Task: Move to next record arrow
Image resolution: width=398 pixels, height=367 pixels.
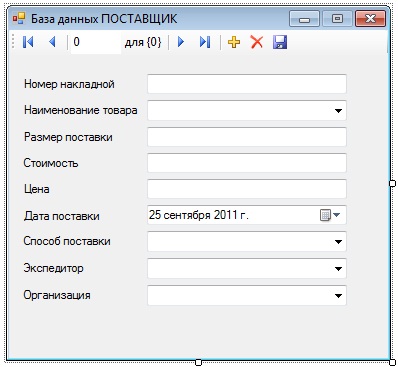Action: (181, 42)
